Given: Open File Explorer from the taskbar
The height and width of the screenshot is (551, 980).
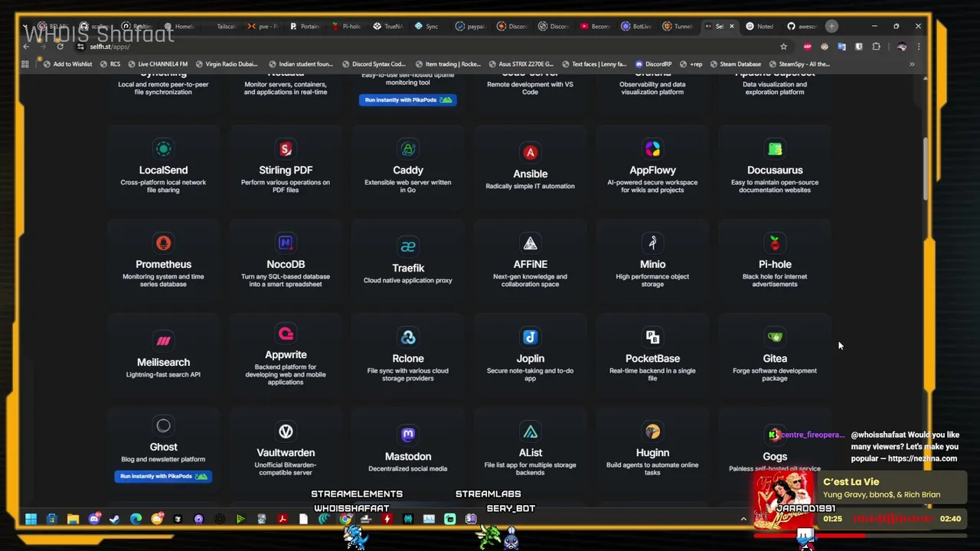Looking at the screenshot, I should tap(73, 519).
